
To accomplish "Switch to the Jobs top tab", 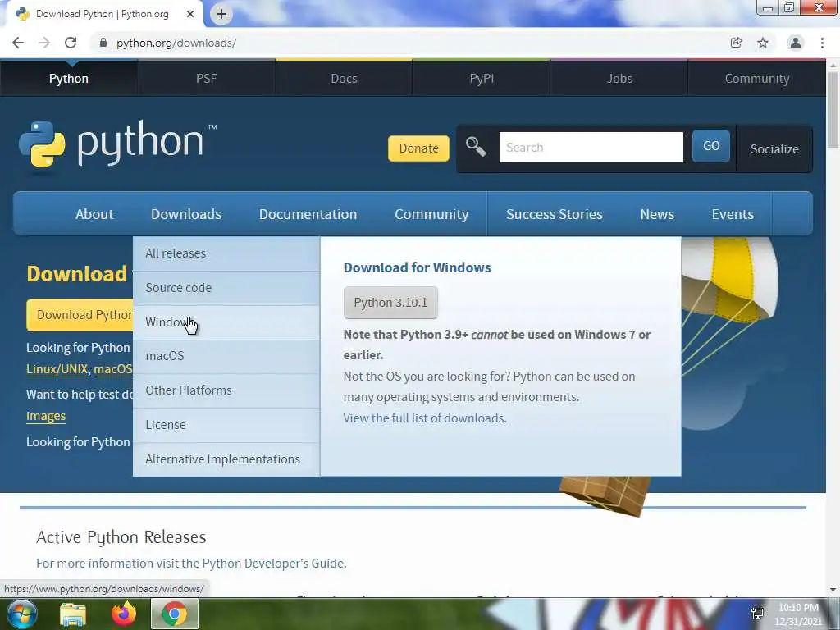I will [x=619, y=78].
